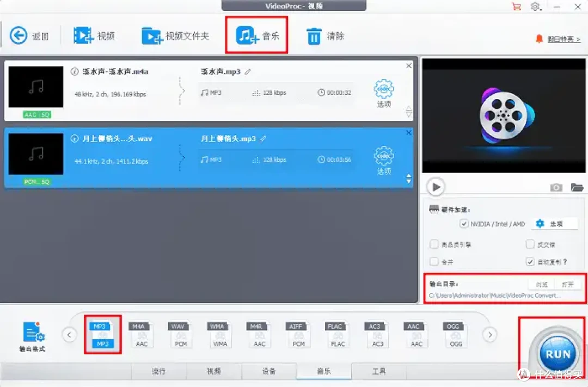Open info for 溪水声-溪水声.m4a file
Viewport: 588px width, 387px height.
tap(75, 71)
